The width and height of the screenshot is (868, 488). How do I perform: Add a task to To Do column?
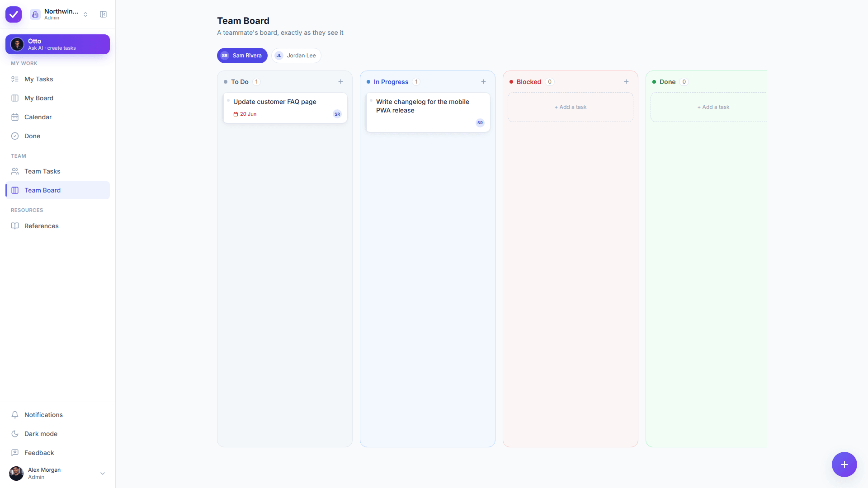pyautogui.click(x=340, y=82)
